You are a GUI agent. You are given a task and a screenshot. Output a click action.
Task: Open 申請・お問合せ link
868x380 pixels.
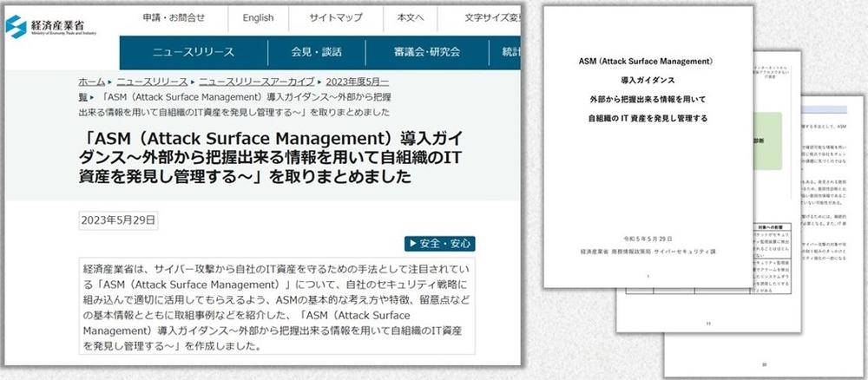click(x=174, y=17)
